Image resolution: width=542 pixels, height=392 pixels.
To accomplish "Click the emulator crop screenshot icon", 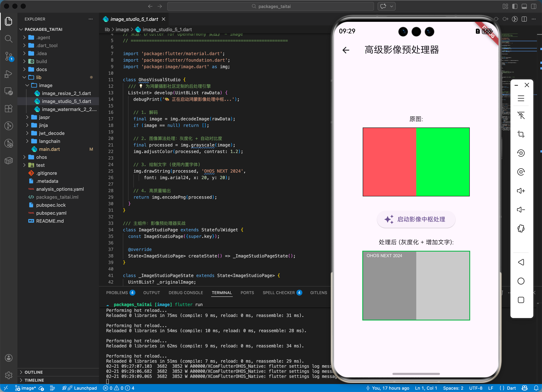I will coord(521,134).
